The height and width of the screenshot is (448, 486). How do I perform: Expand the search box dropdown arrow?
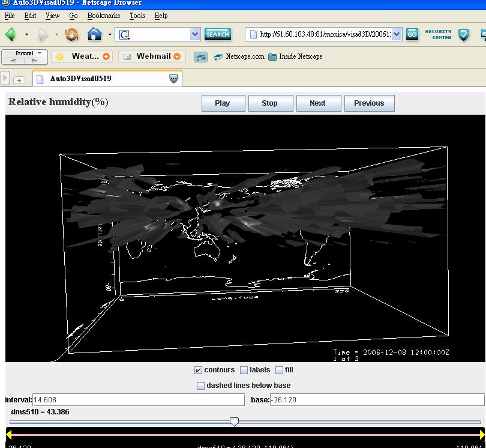pyautogui.click(x=195, y=34)
